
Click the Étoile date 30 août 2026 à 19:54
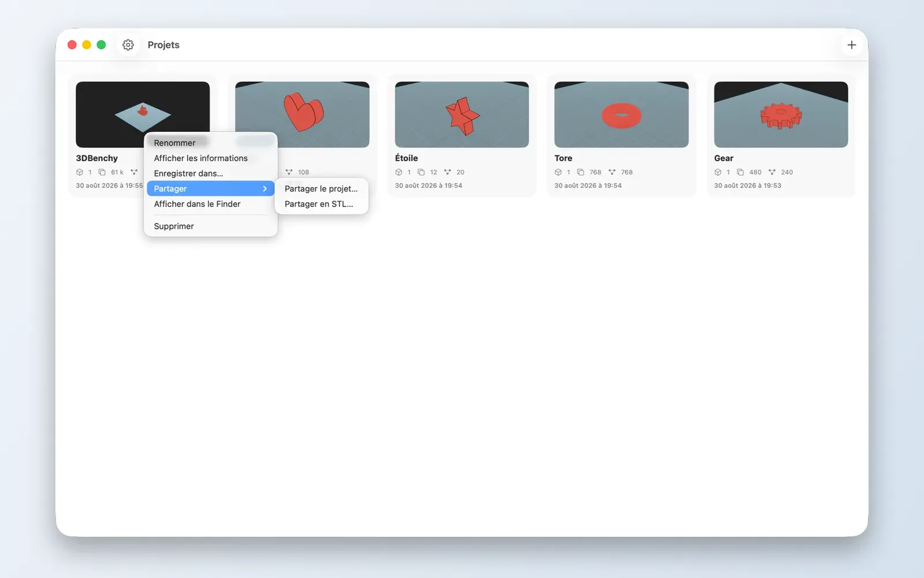(429, 186)
